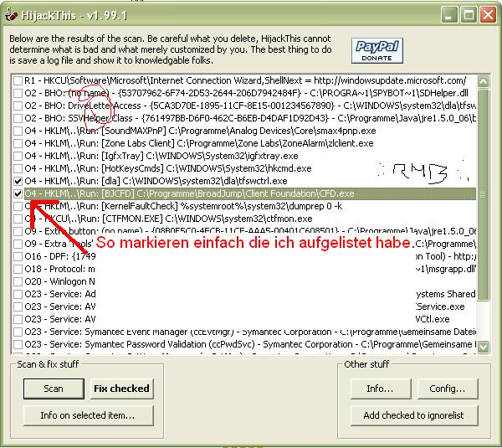Screen dimensions: 502x448
Task: Check the O4 [SoundMAXPnP] smax4pnp.exe entry
Action: (18, 131)
